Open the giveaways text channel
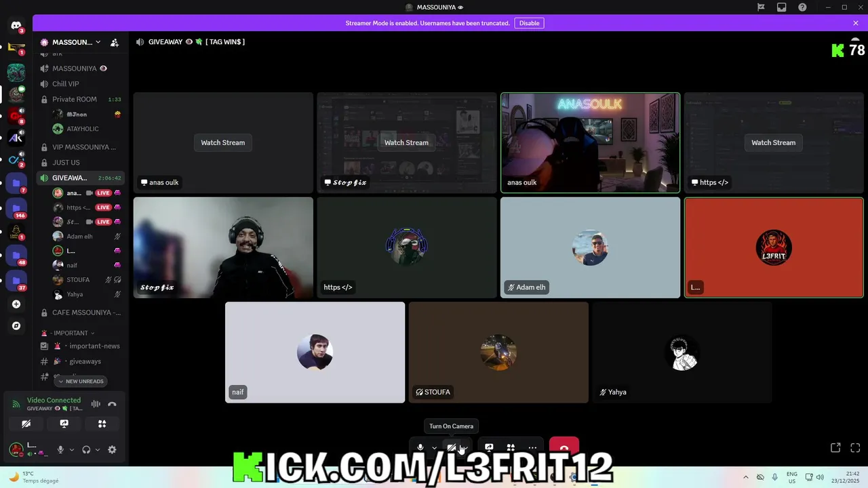Viewport: 868px width, 488px height. coord(80,361)
